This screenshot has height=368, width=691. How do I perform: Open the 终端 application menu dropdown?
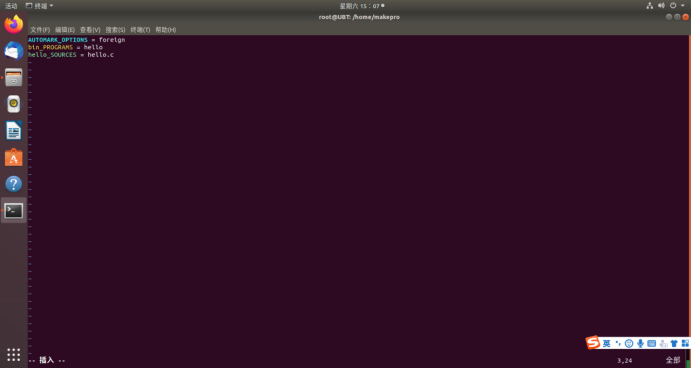40,6
